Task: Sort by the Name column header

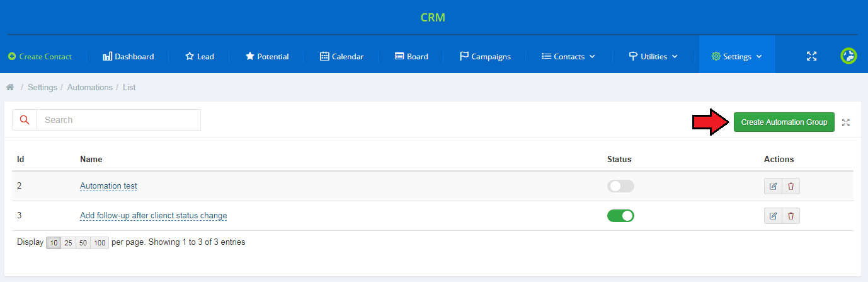Action: pos(91,159)
